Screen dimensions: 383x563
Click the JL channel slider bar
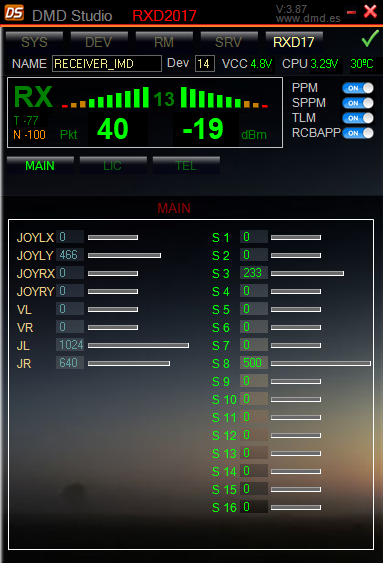138,345
